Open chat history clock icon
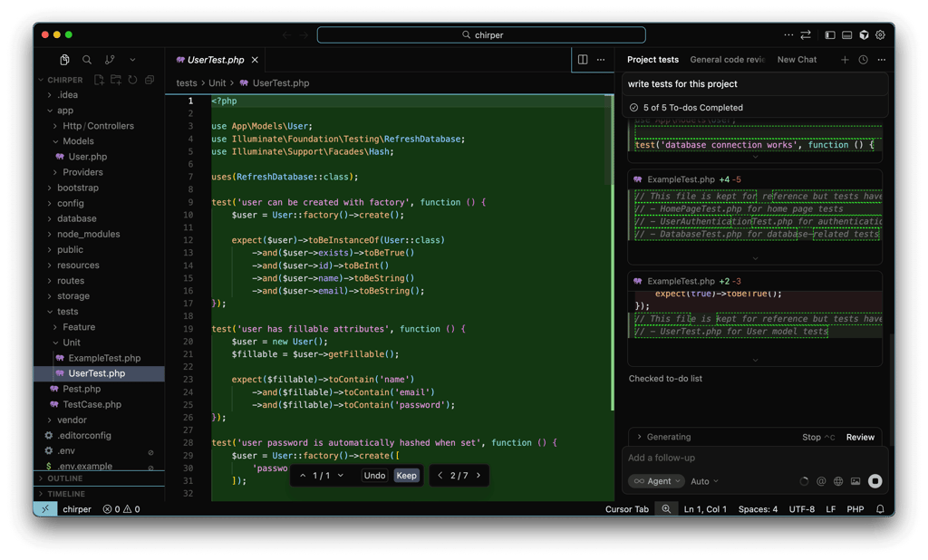Image resolution: width=928 pixels, height=560 pixels. [x=864, y=60]
